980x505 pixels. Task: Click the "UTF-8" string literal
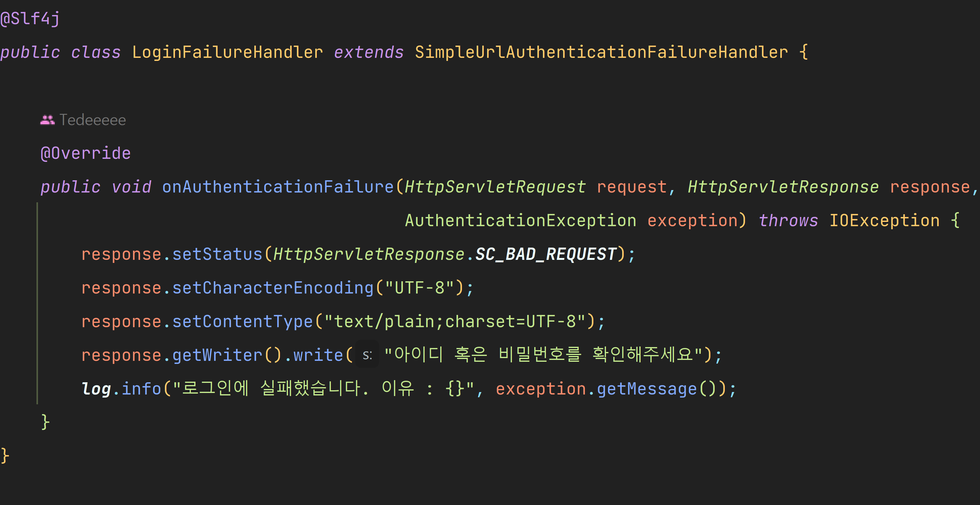point(420,288)
